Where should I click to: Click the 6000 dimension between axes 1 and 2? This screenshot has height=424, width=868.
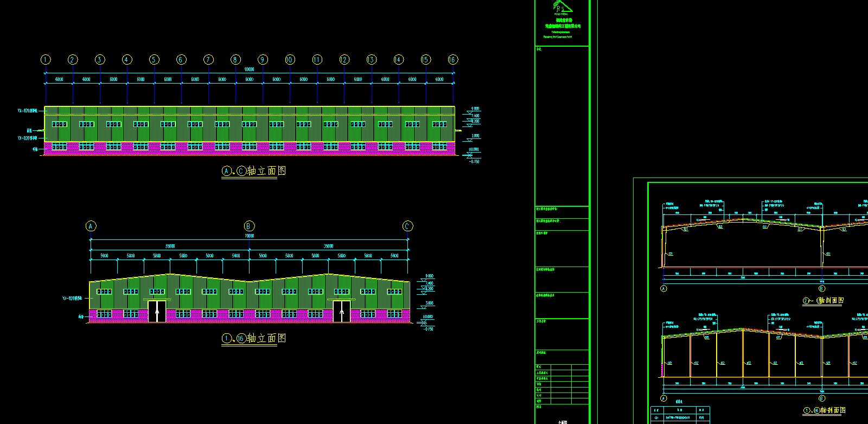click(x=59, y=79)
